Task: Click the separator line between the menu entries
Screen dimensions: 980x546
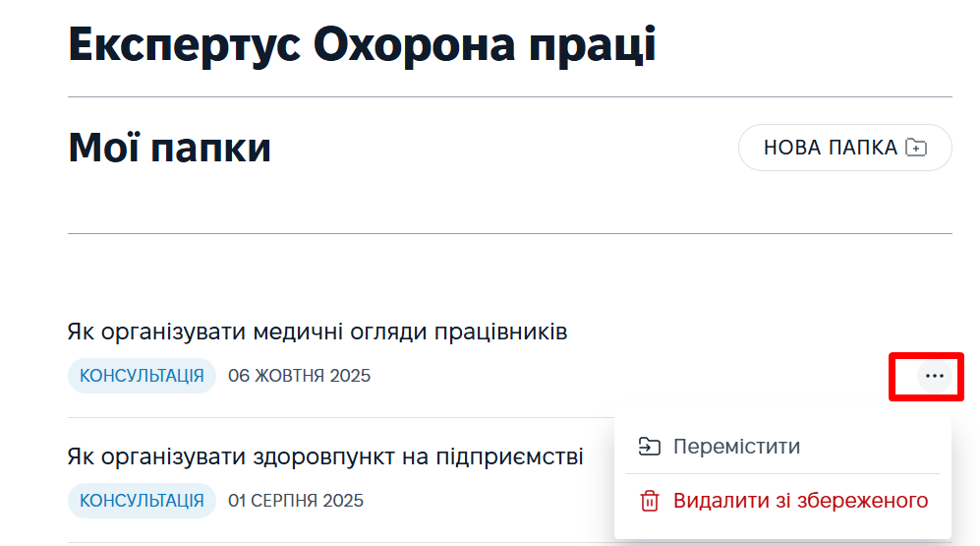Action: (x=782, y=474)
